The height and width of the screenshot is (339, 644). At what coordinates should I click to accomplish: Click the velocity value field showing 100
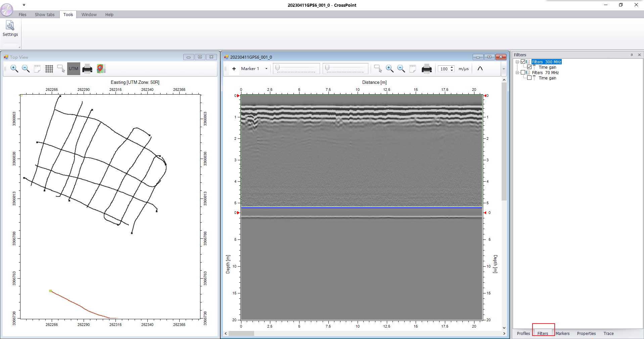pyautogui.click(x=444, y=69)
